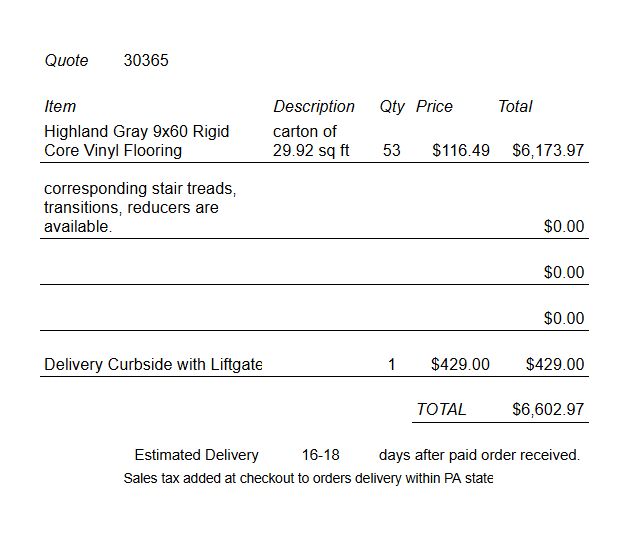Image resolution: width=634 pixels, height=553 pixels.
Task: Click the TOTAL label
Action: point(441,409)
